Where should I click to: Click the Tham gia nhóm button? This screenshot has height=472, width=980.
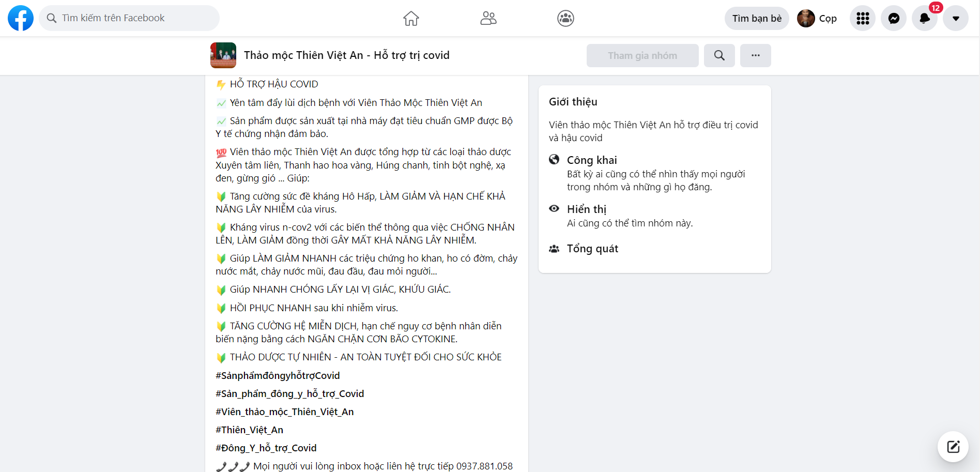(x=642, y=55)
